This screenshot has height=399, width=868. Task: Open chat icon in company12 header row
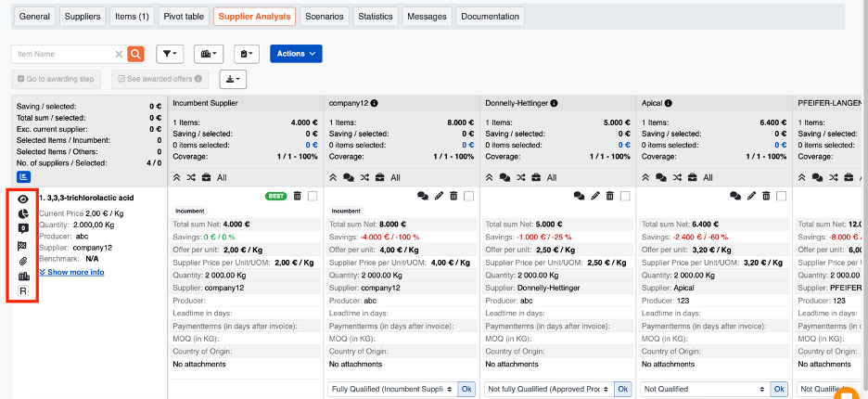click(x=349, y=178)
